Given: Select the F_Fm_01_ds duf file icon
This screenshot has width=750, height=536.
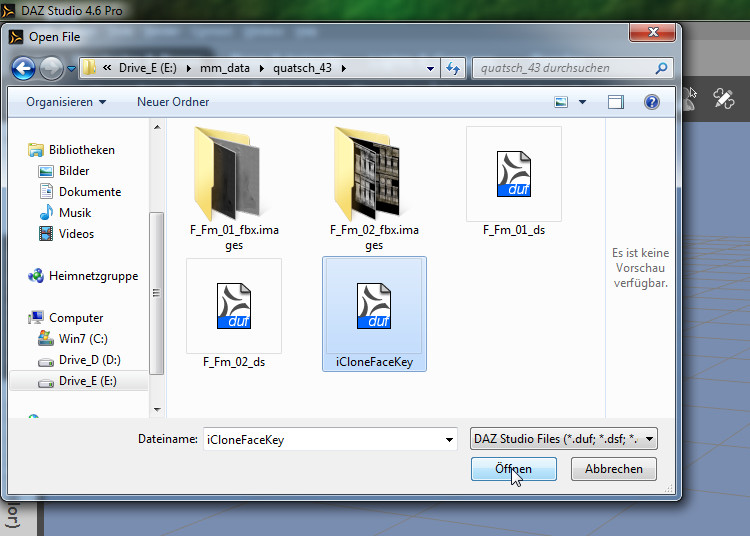Looking at the screenshot, I should point(514,174).
